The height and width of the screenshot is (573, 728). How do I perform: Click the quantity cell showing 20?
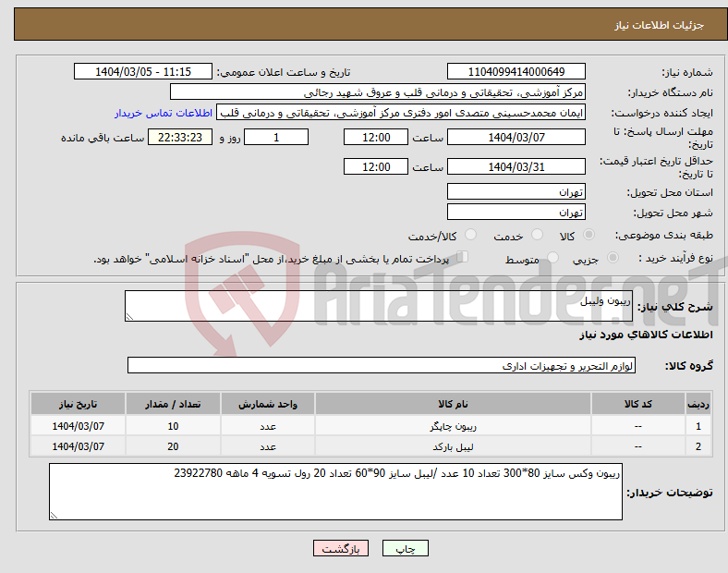tap(173, 446)
